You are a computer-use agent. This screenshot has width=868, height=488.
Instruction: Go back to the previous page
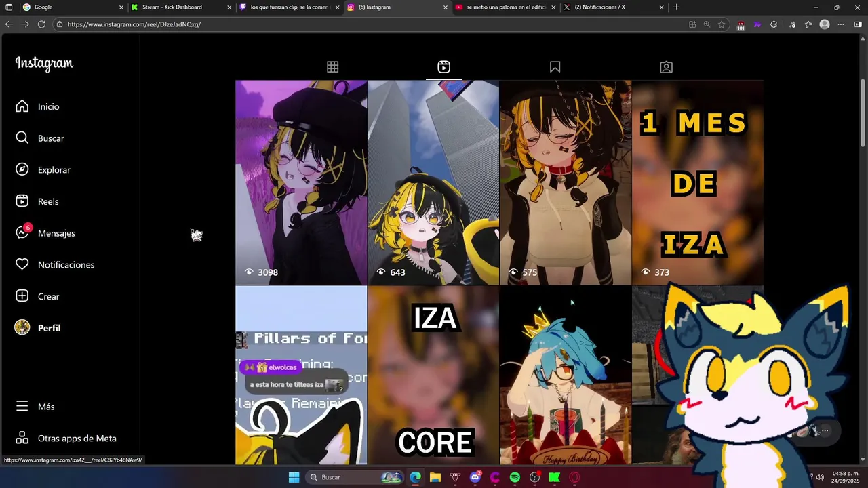9,24
